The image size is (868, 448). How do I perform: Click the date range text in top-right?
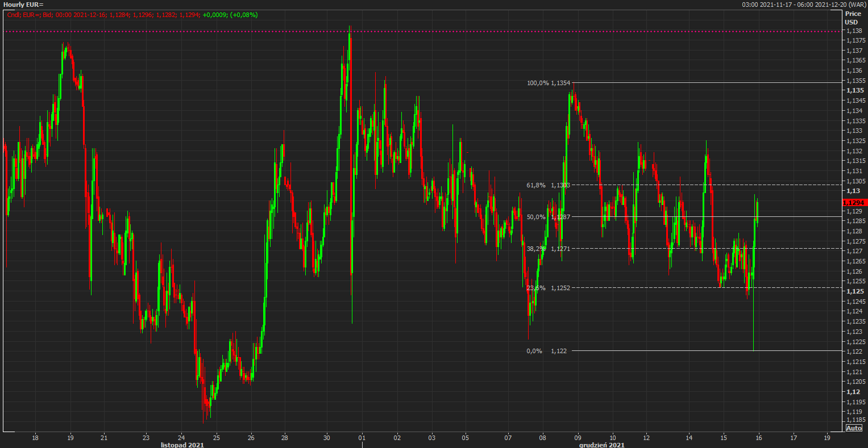(804, 5)
